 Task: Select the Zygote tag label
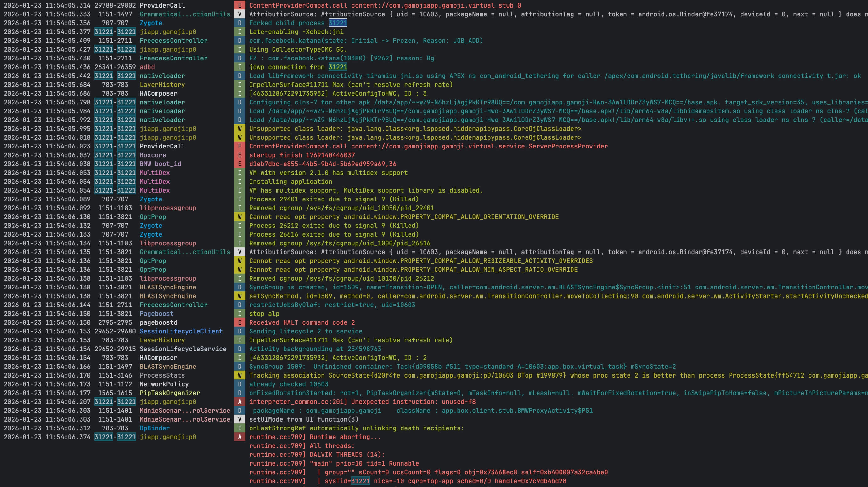click(151, 23)
